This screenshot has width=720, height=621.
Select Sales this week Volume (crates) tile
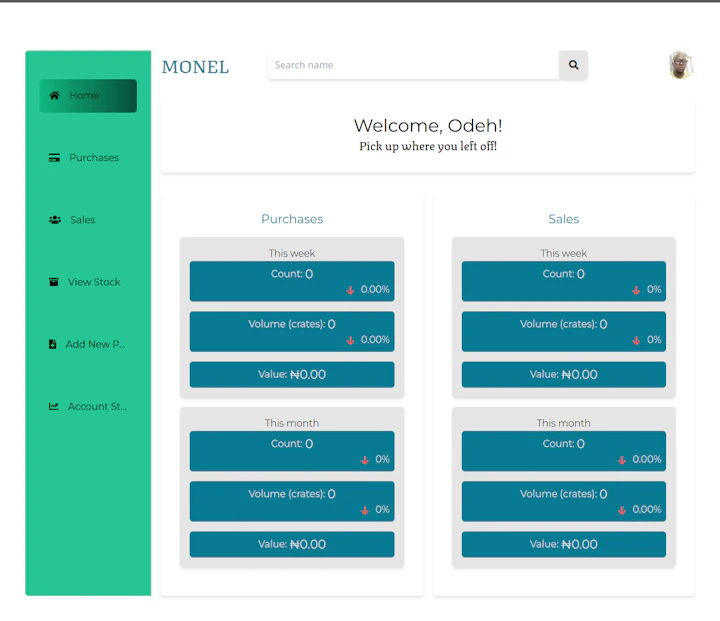pos(563,331)
